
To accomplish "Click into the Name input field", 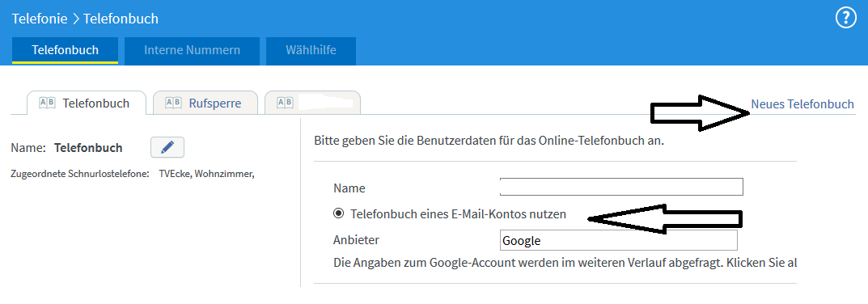I will pyautogui.click(x=621, y=187).
